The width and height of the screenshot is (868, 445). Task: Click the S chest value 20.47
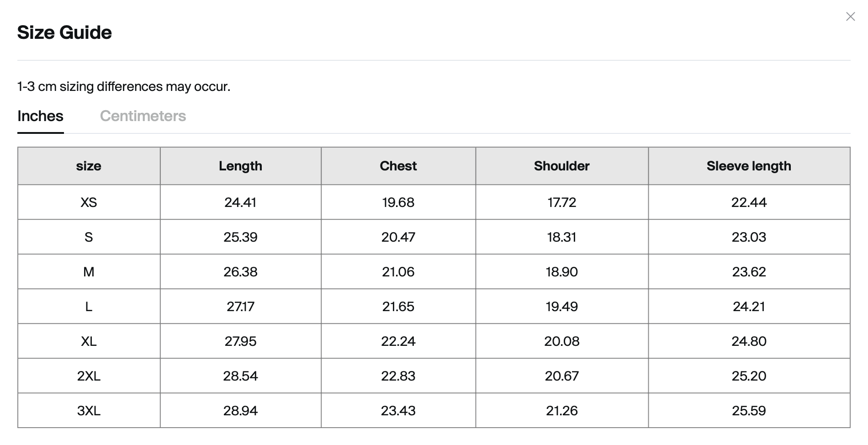pyautogui.click(x=398, y=237)
